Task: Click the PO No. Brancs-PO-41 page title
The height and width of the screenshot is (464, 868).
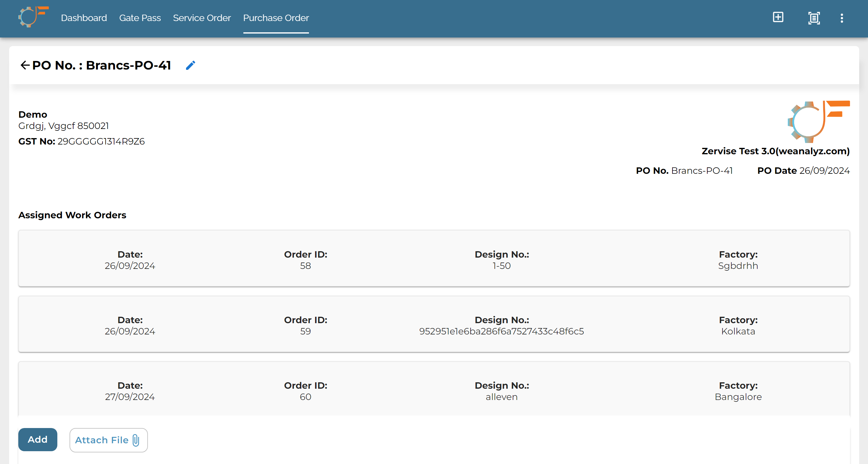Action: pyautogui.click(x=102, y=65)
